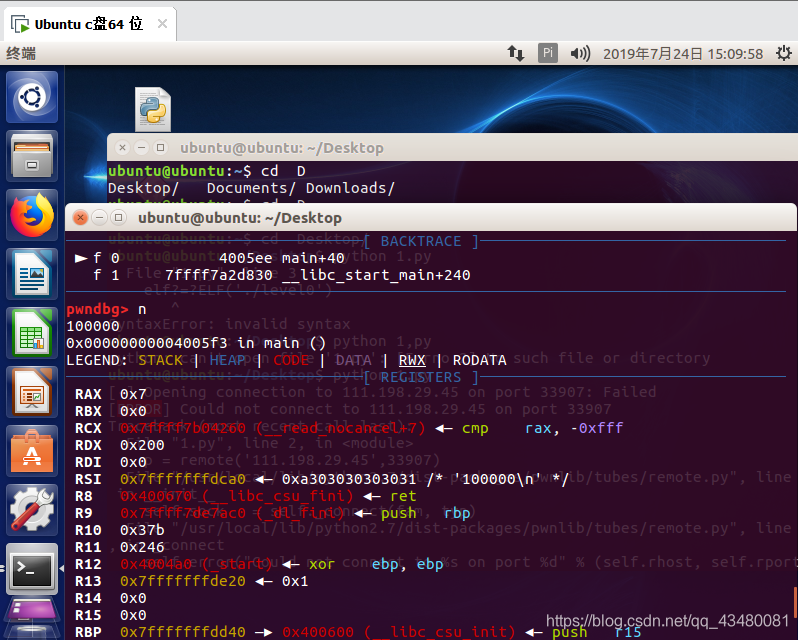Minimize the background terminal window
The image size is (798, 640).
tap(141, 148)
